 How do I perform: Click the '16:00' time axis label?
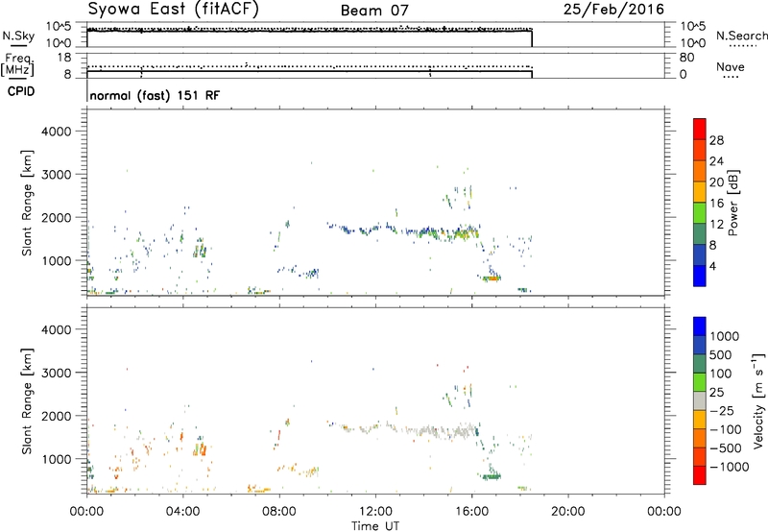coord(471,512)
